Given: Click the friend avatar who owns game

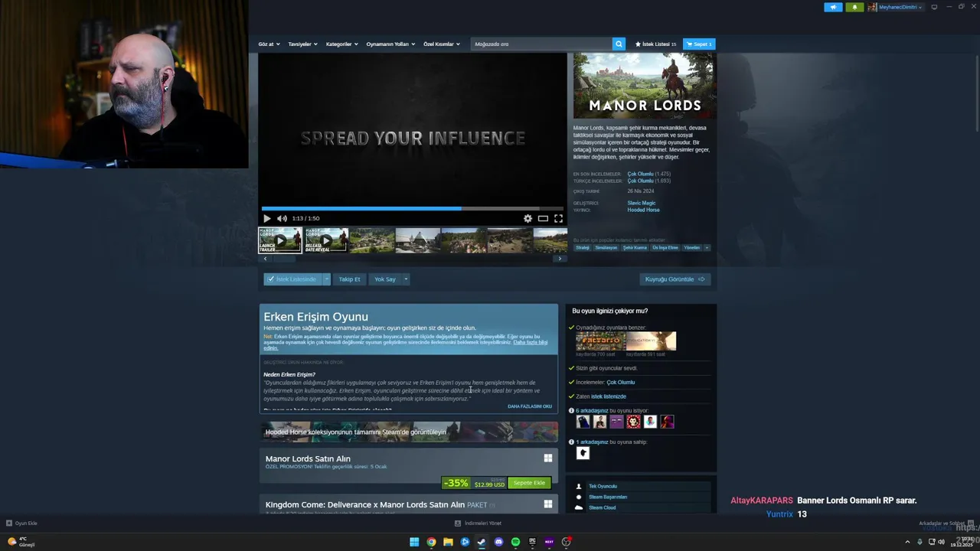Looking at the screenshot, I should 583,453.
